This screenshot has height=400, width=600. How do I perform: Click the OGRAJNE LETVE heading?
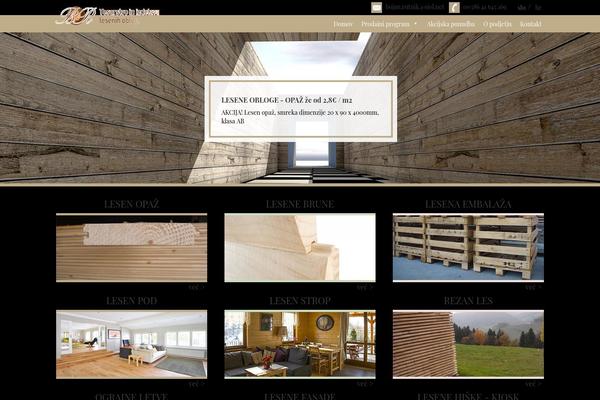131,396
